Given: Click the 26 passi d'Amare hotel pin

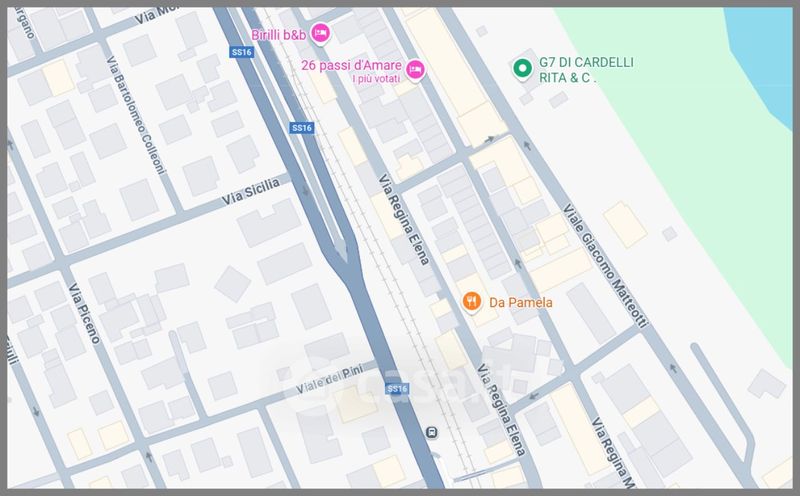Looking at the screenshot, I should coord(415,69).
